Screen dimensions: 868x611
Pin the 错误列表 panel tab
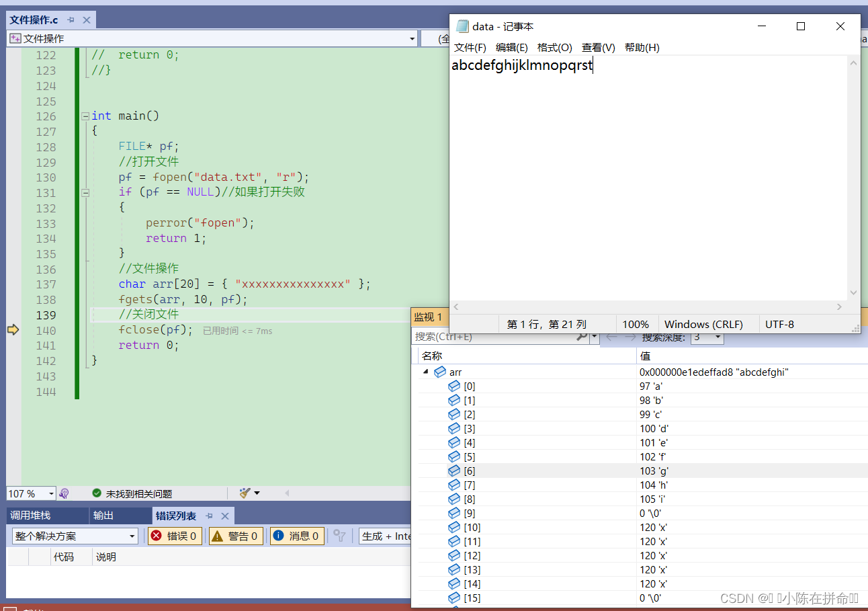click(x=209, y=516)
